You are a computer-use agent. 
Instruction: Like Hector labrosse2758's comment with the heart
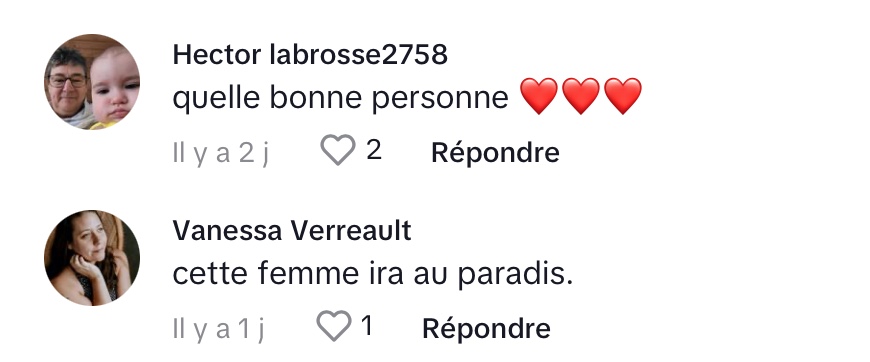[x=337, y=150]
